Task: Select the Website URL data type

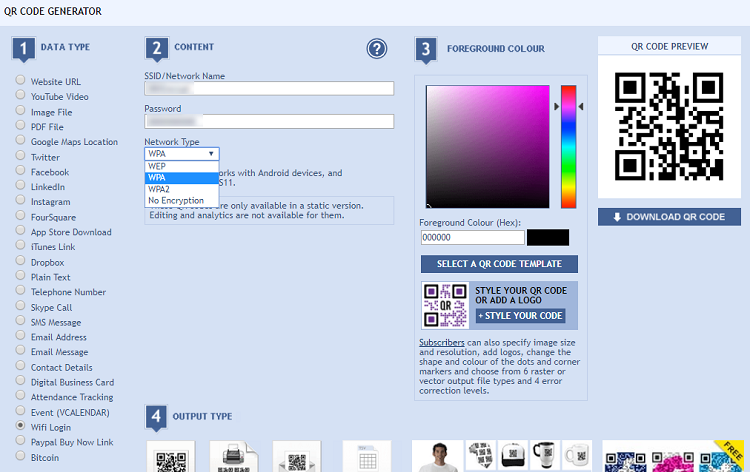Action: click(20, 80)
